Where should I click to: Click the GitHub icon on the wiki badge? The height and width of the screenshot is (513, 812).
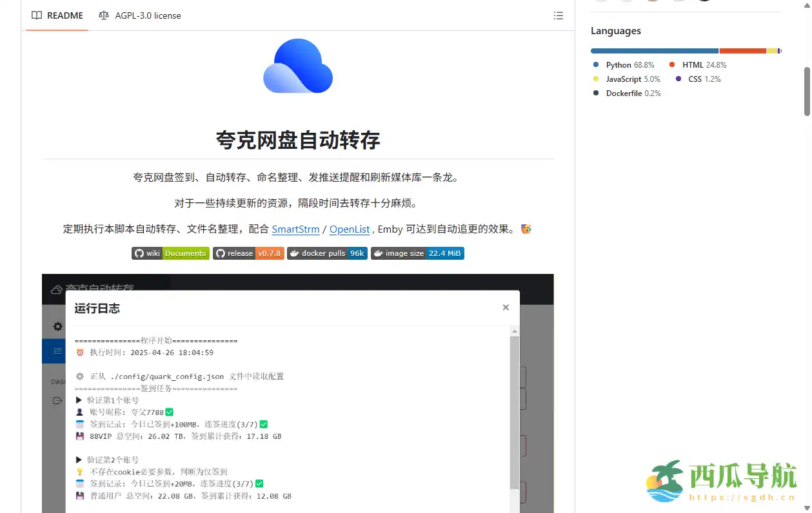pyautogui.click(x=140, y=253)
